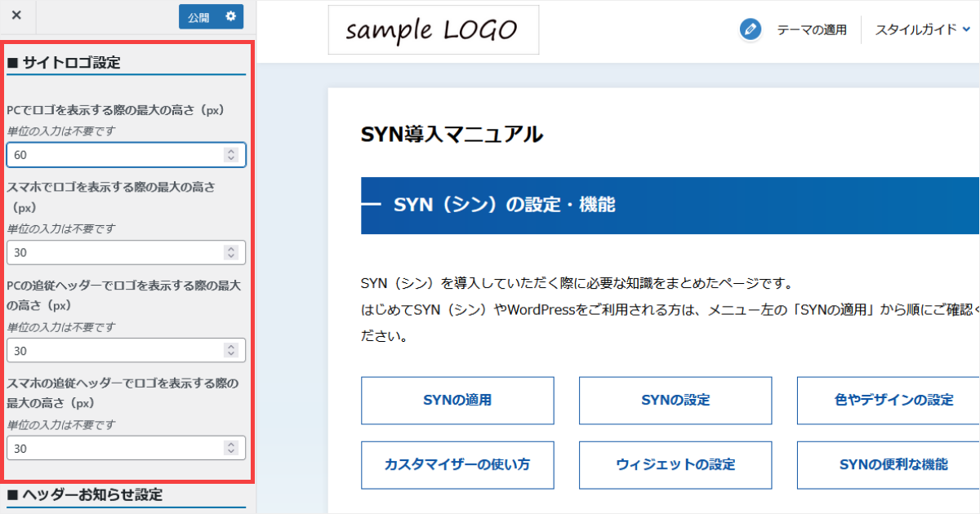Click the sample LOGO image

[x=433, y=30]
